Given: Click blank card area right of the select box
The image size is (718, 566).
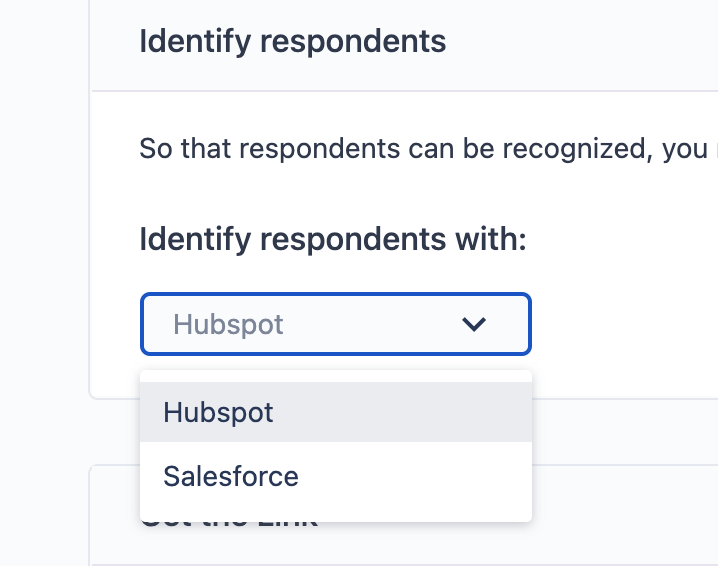Looking at the screenshot, I should [x=620, y=324].
